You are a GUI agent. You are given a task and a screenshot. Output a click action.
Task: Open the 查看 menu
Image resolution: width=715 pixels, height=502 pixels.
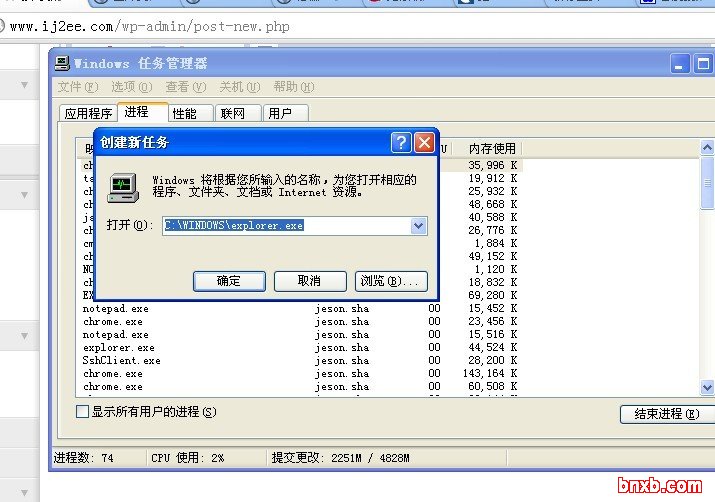tap(182, 87)
